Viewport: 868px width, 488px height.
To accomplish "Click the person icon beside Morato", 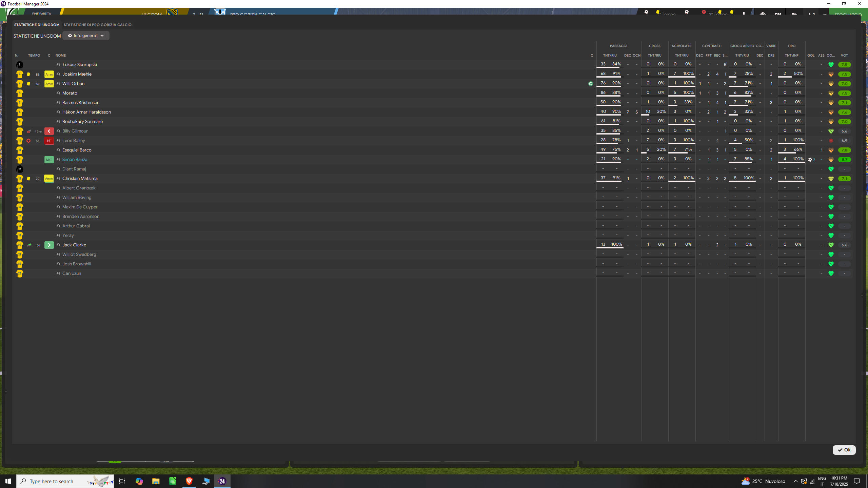I will pos(58,93).
